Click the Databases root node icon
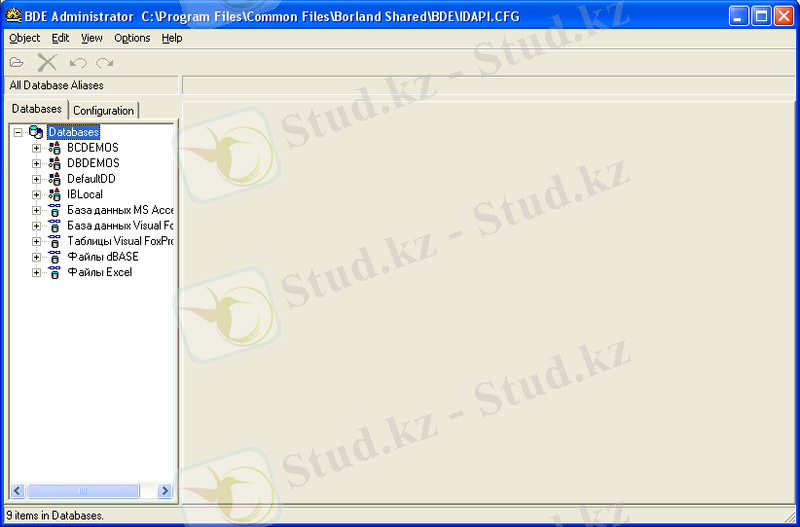This screenshot has width=800, height=527. tap(36, 133)
